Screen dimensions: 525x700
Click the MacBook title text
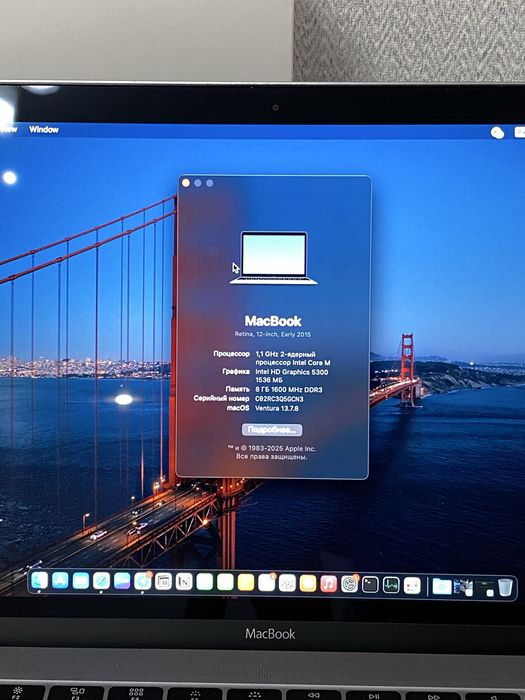273,321
